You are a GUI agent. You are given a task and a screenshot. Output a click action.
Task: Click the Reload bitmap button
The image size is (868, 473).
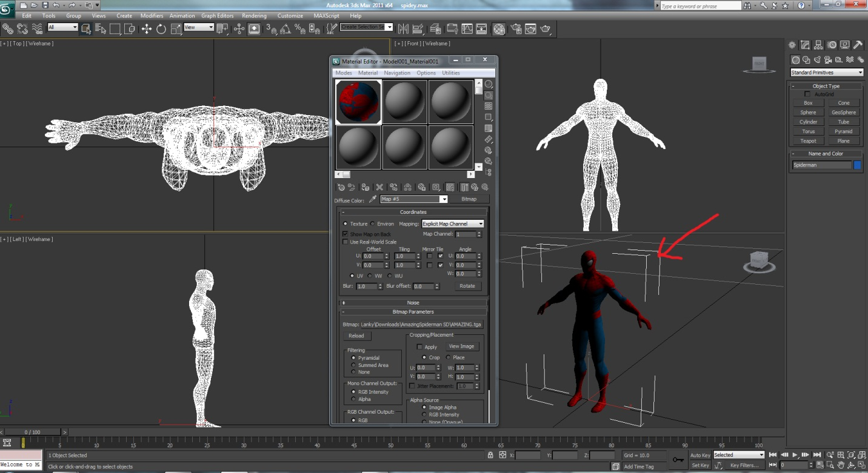tap(356, 336)
